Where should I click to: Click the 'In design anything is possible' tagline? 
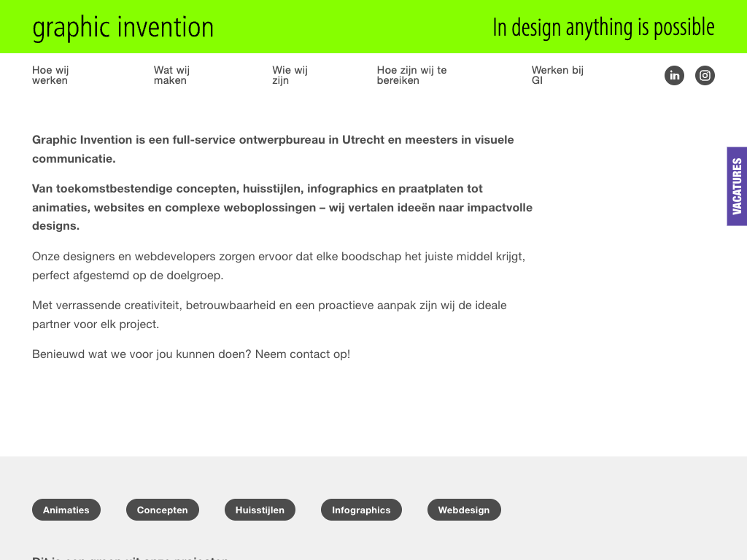point(603,27)
